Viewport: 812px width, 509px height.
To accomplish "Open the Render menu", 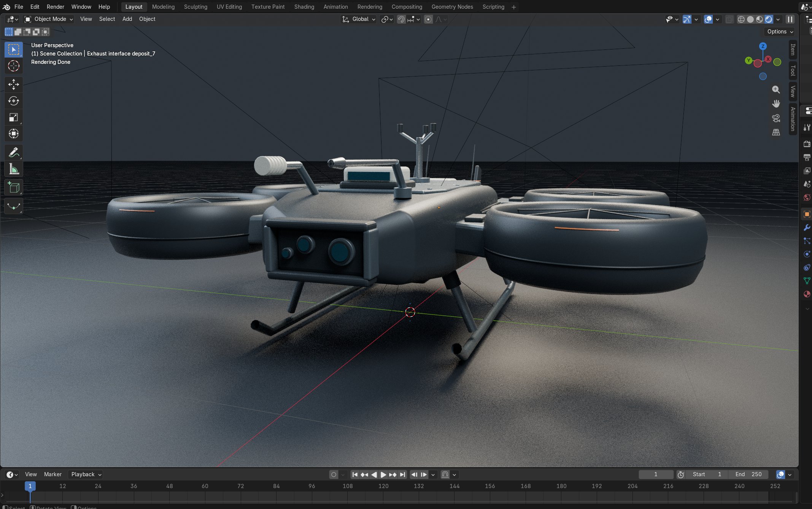I will [55, 7].
